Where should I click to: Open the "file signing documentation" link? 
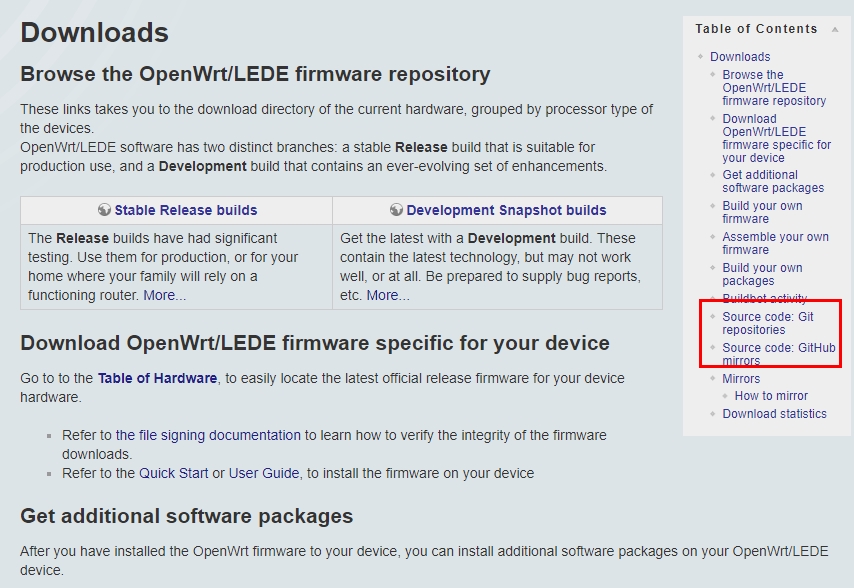207,435
